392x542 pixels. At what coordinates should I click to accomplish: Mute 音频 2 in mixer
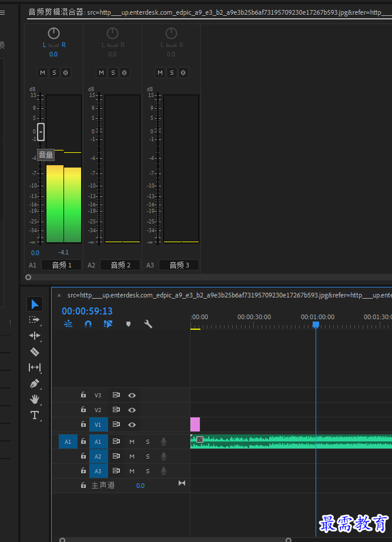click(101, 72)
